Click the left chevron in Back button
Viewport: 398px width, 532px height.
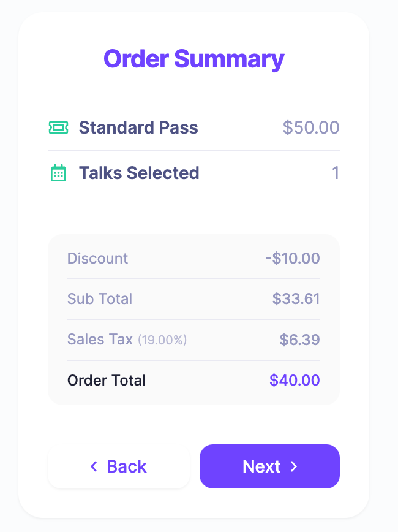pos(94,466)
